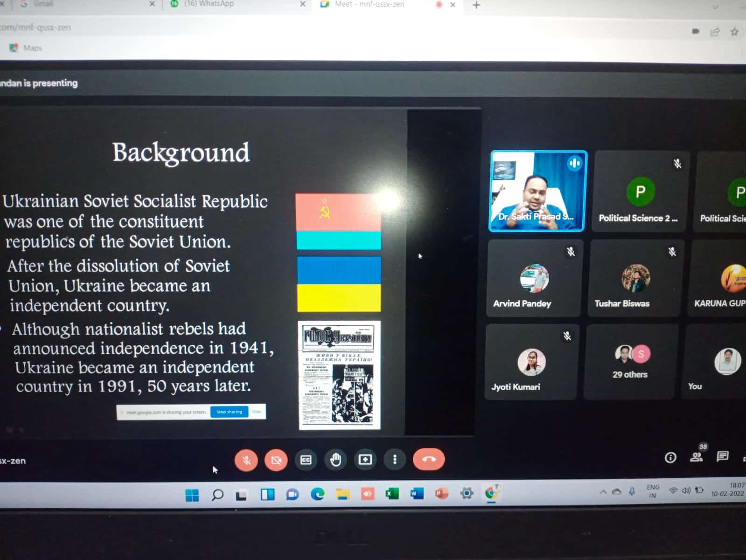
Task: Leave the call with red hangup button
Action: [428, 459]
